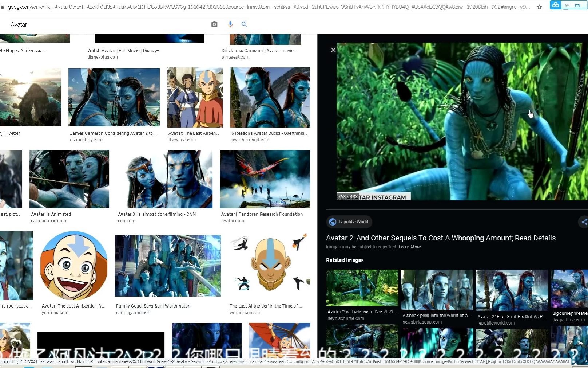The height and width of the screenshot is (368, 588).
Task: Click the blue cloud extension icon
Action: (x=555, y=5)
